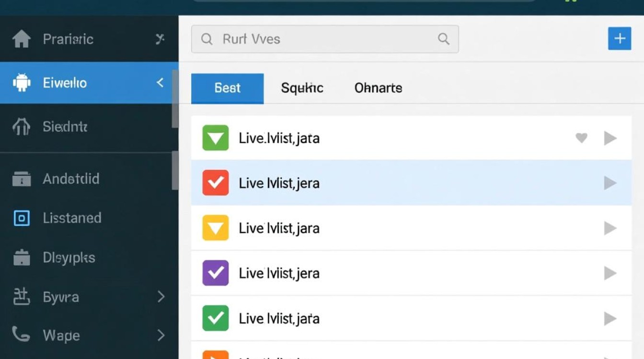Click the blue plus button

pos(620,39)
